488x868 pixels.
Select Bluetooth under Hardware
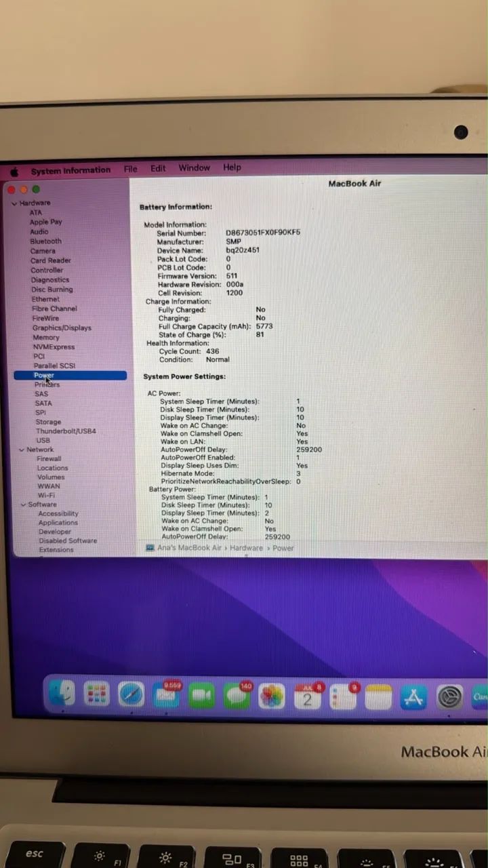tap(45, 241)
